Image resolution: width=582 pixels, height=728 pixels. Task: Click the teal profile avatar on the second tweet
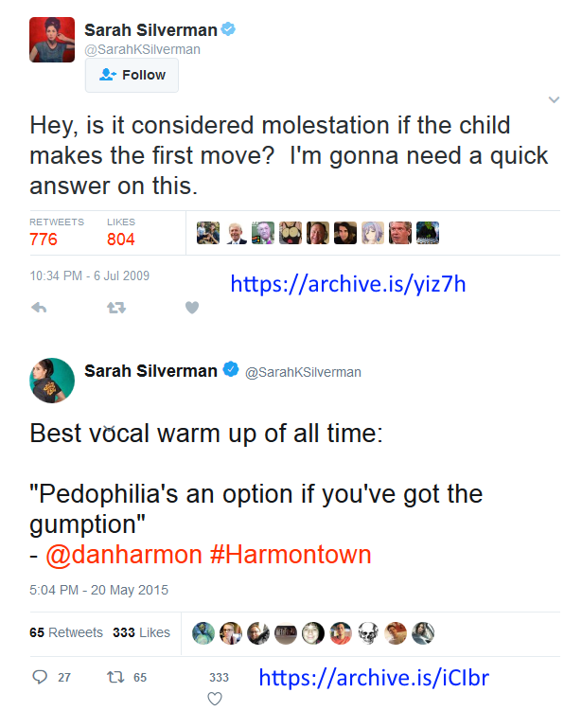pyautogui.click(x=51, y=381)
